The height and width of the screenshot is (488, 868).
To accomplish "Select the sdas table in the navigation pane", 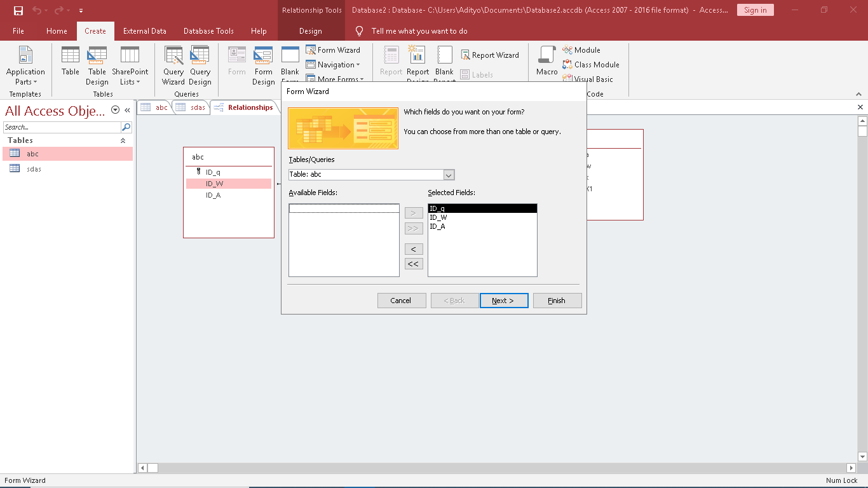I will click(34, 169).
